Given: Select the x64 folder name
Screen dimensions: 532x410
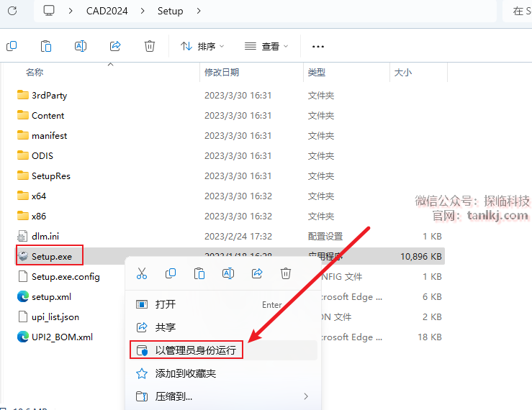Looking at the screenshot, I should coord(39,196).
